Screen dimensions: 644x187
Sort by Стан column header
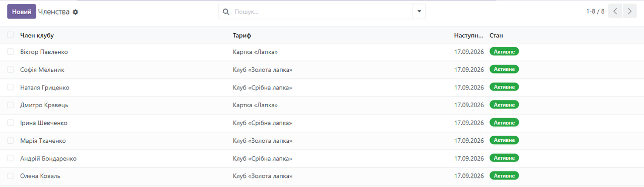click(x=496, y=35)
